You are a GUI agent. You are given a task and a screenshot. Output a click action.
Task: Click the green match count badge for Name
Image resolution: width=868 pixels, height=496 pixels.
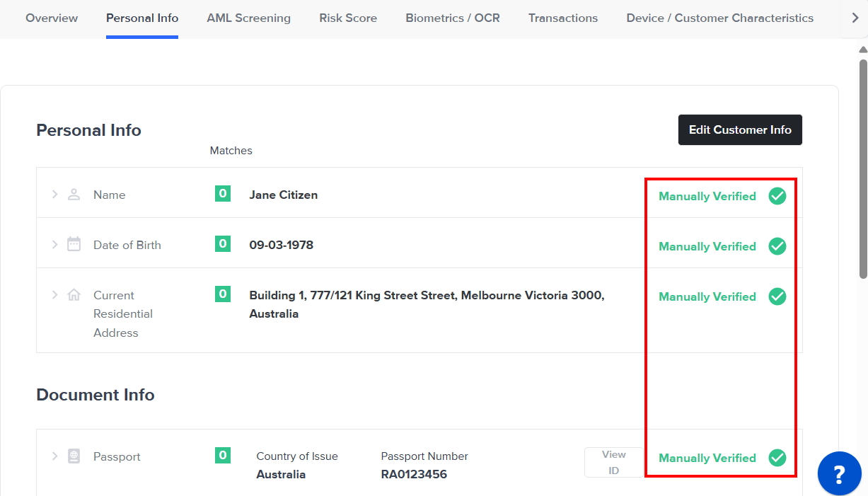pyautogui.click(x=223, y=193)
